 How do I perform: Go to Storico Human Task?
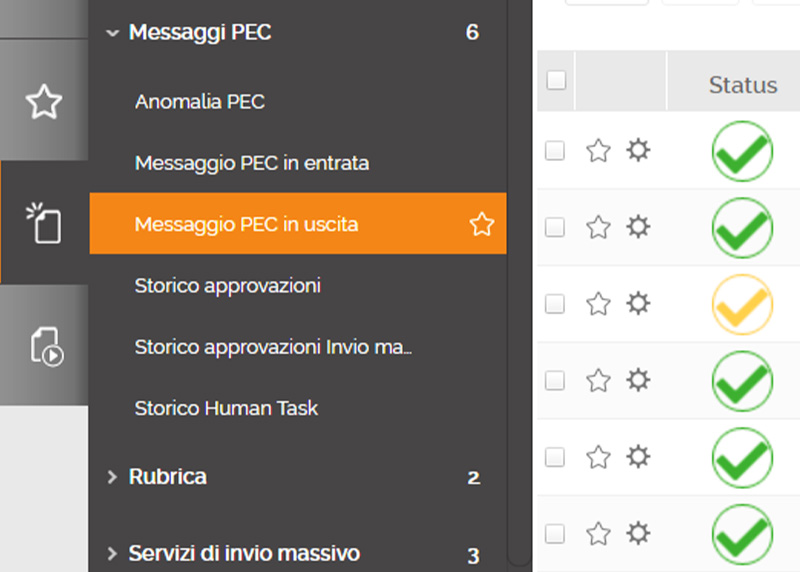tap(226, 408)
